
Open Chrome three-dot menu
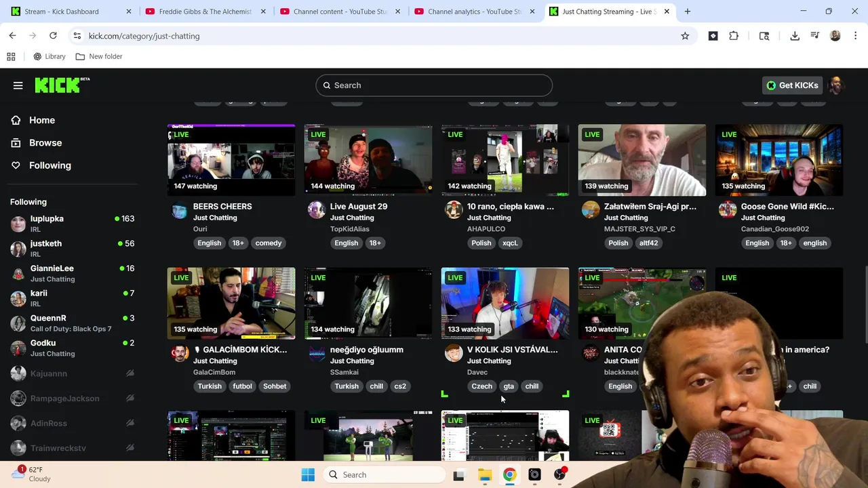click(x=856, y=35)
